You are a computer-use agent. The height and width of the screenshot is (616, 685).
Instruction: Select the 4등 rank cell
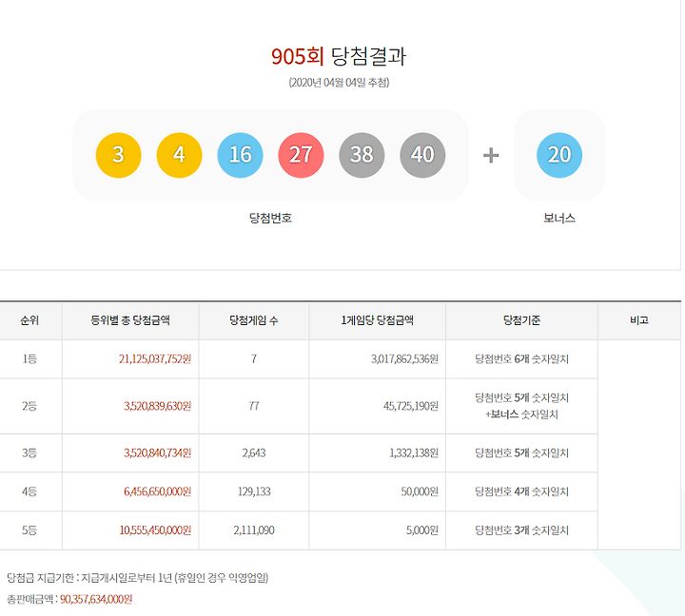tap(29, 491)
